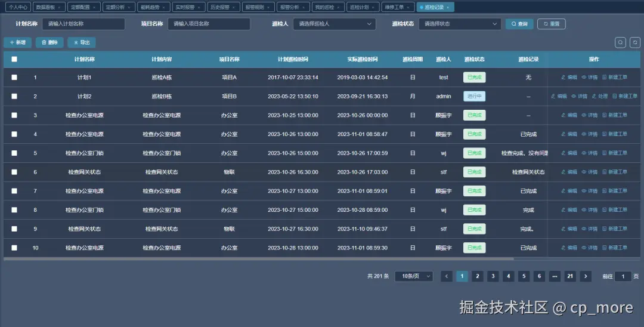View details of the 计划1 row
The height and width of the screenshot is (327, 644).
click(589, 77)
